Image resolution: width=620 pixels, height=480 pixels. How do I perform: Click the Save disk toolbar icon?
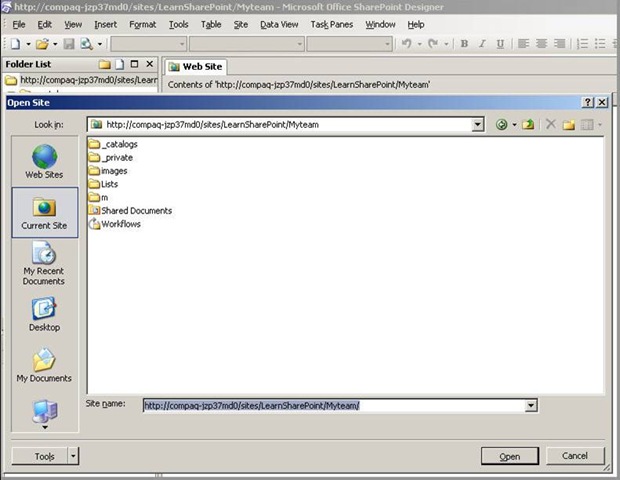[x=69, y=43]
